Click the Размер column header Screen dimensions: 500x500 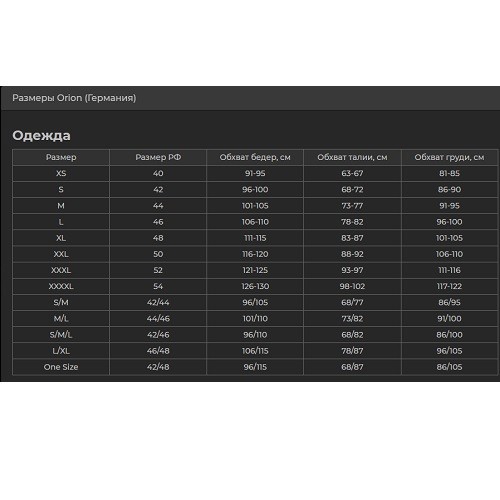(x=61, y=157)
